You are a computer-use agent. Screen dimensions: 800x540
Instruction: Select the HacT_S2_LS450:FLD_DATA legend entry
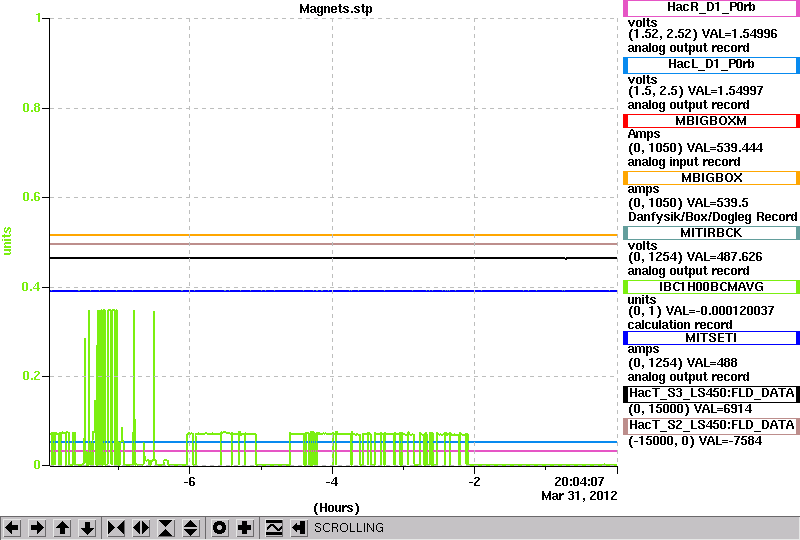(x=711, y=426)
